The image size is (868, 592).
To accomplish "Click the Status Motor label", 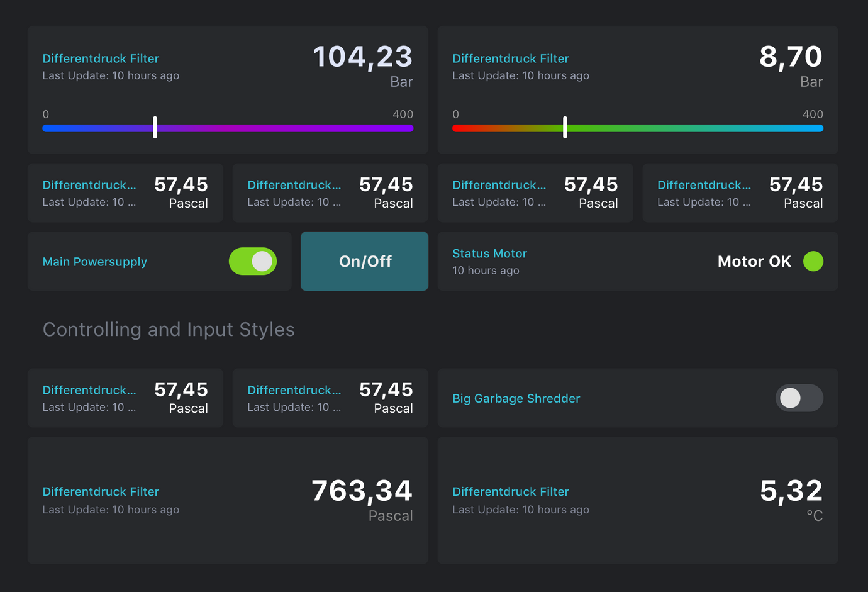I will [489, 253].
